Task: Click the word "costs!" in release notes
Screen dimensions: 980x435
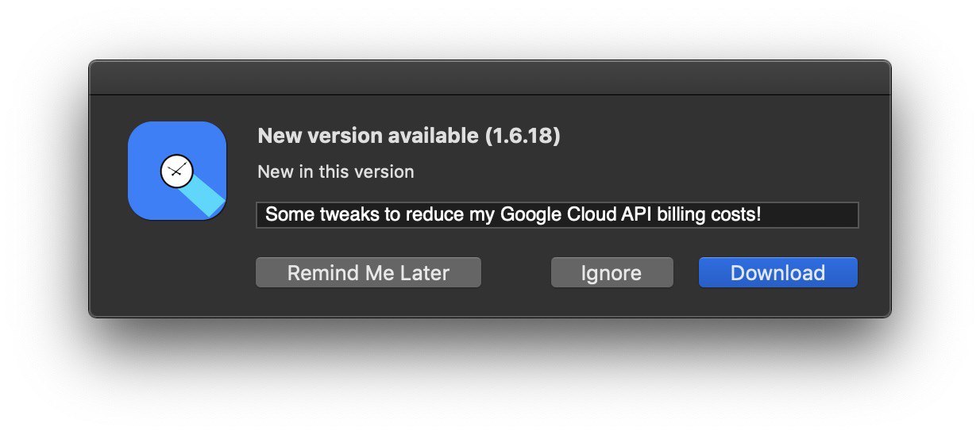Action: 737,214
